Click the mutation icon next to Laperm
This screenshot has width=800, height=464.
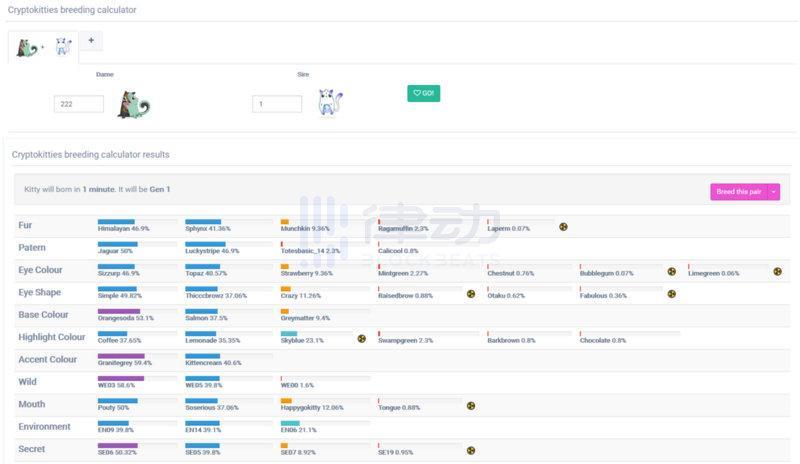[563, 227]
